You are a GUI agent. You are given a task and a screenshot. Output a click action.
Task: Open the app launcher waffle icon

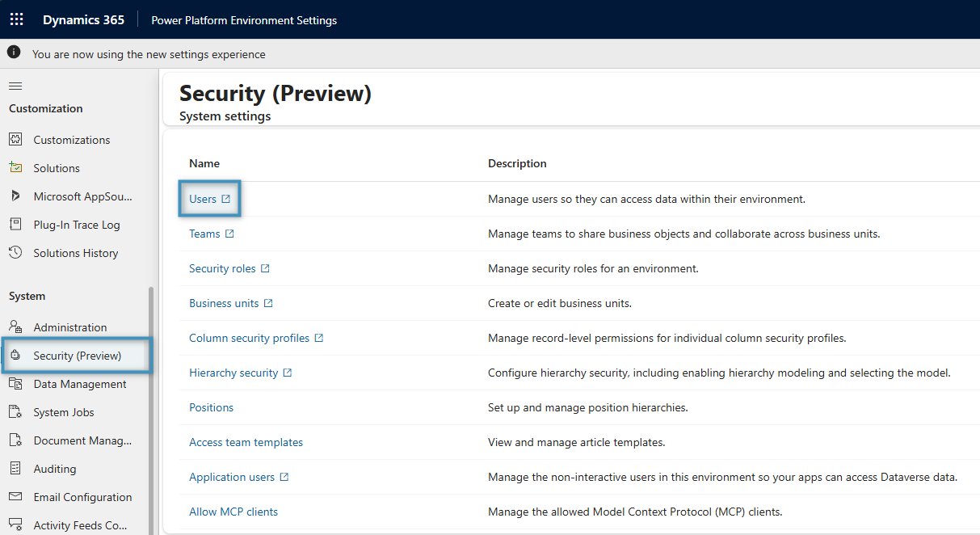pyautogui.click(x=16, y=19)
